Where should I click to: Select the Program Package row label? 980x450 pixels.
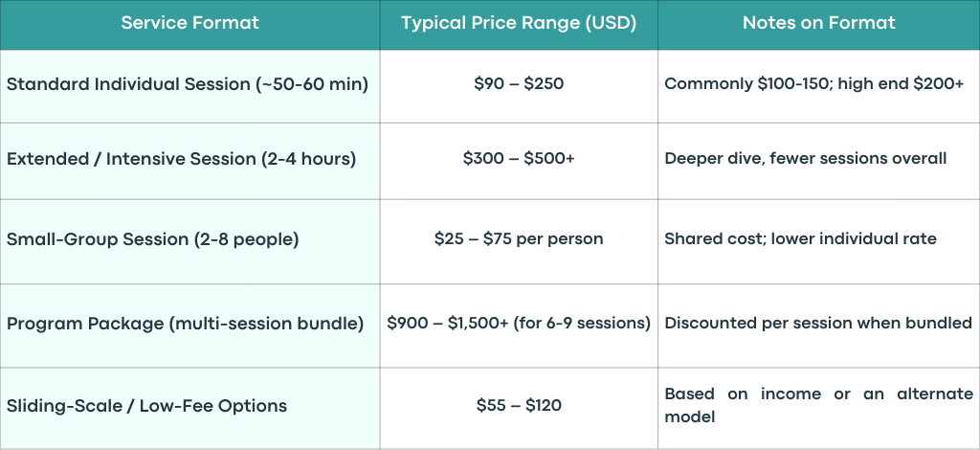pos(189,326)
